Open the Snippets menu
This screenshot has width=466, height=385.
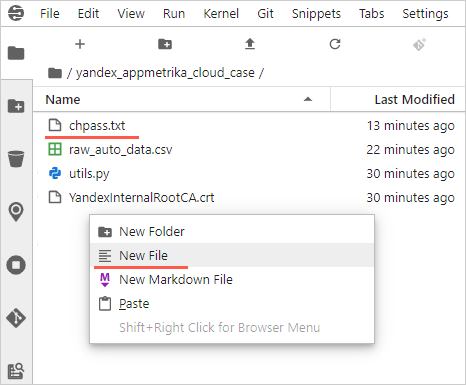[316, 14]
